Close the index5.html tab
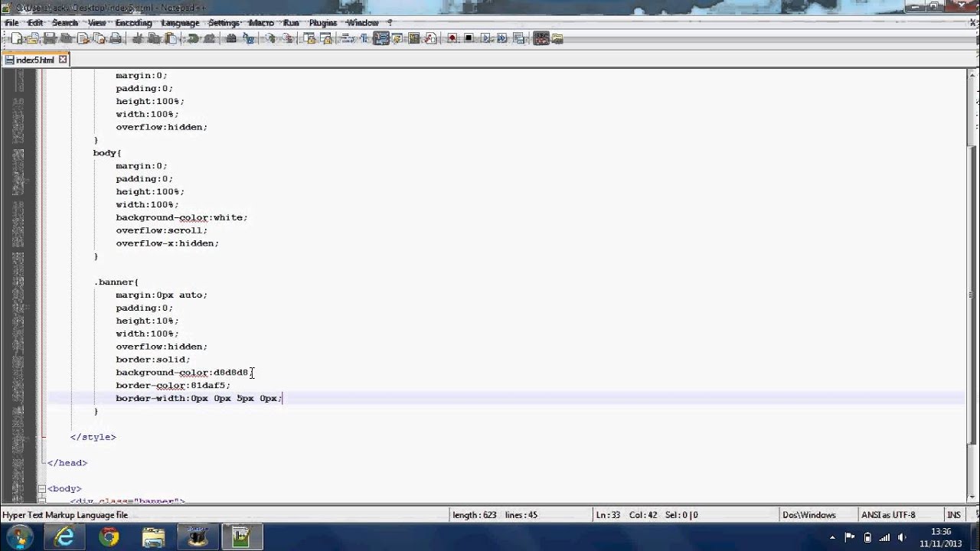 pyautogui.click(x=64, y=60)
